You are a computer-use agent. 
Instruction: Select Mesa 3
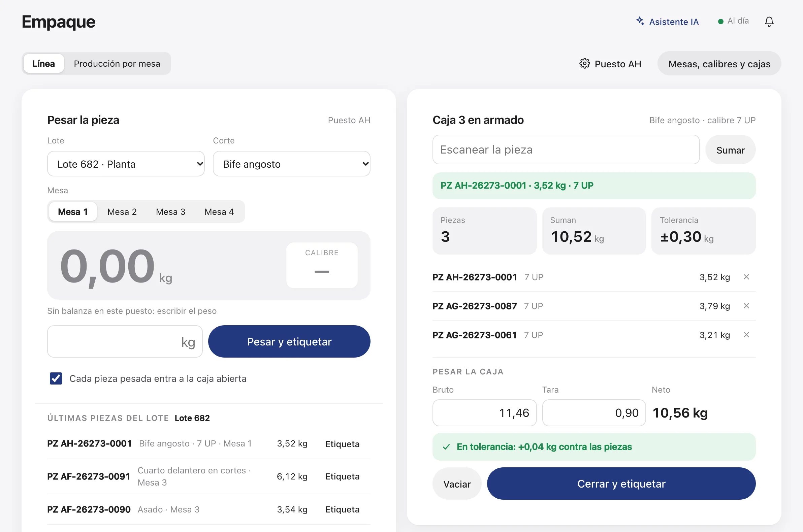point(170,212)
